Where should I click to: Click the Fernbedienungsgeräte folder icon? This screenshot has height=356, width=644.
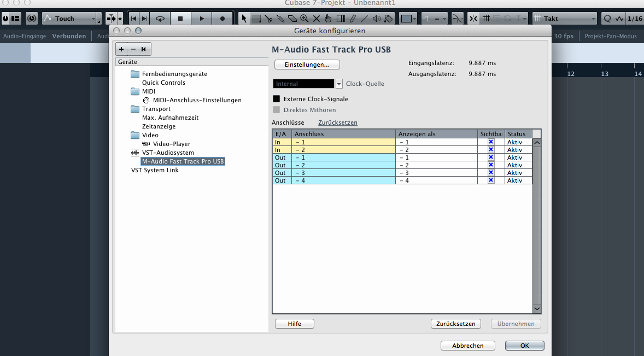135,74
